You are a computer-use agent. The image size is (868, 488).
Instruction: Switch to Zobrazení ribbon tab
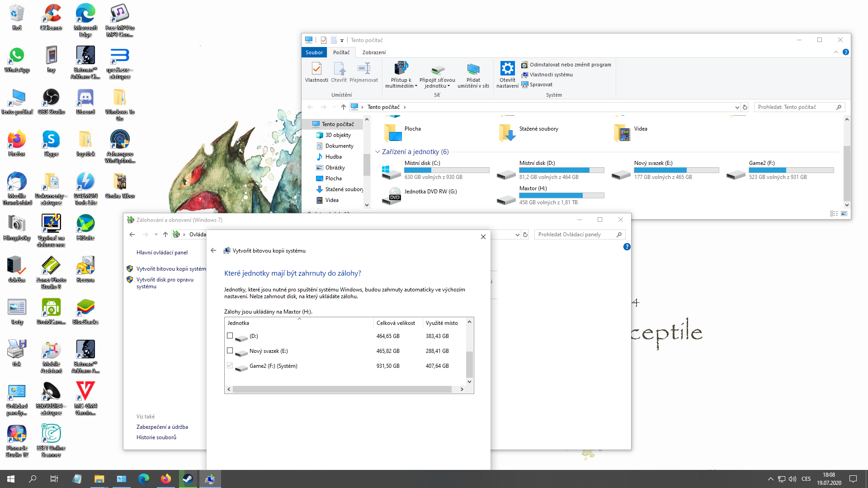pos(374,52)
